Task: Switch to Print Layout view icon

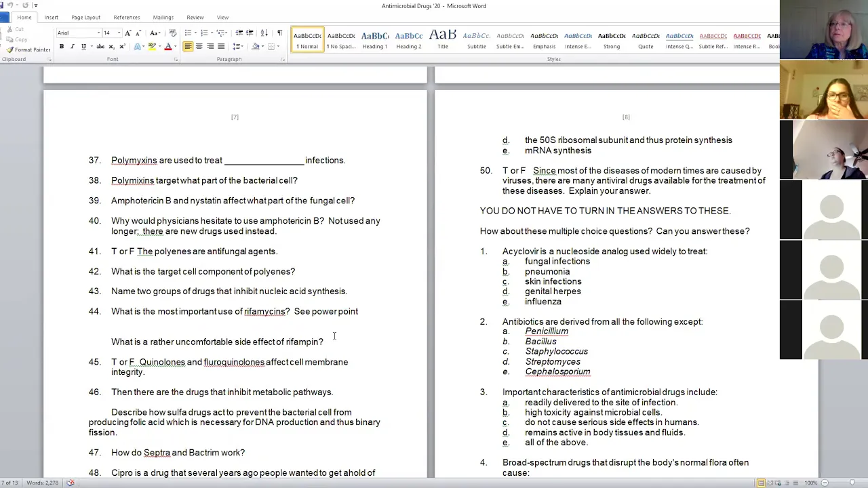Action: click(x=761, y=483)
